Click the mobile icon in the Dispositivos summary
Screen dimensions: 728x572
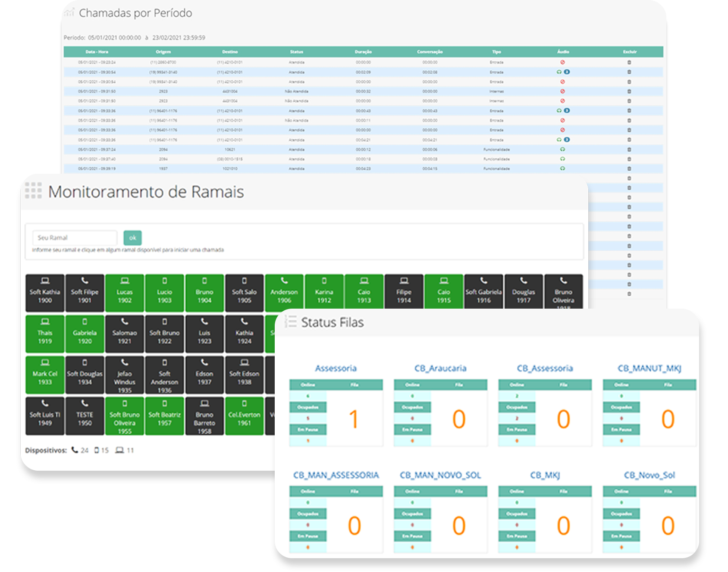(97, 450)
